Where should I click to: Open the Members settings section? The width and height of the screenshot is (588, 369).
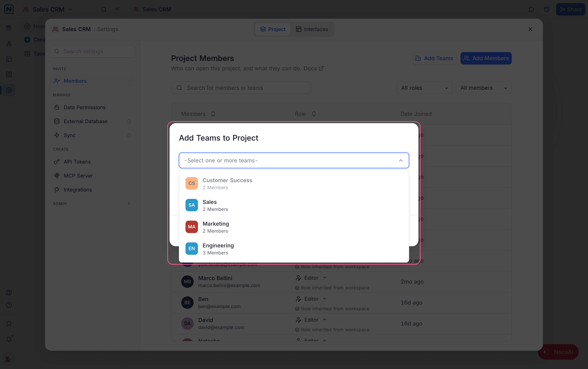point(92,81)
